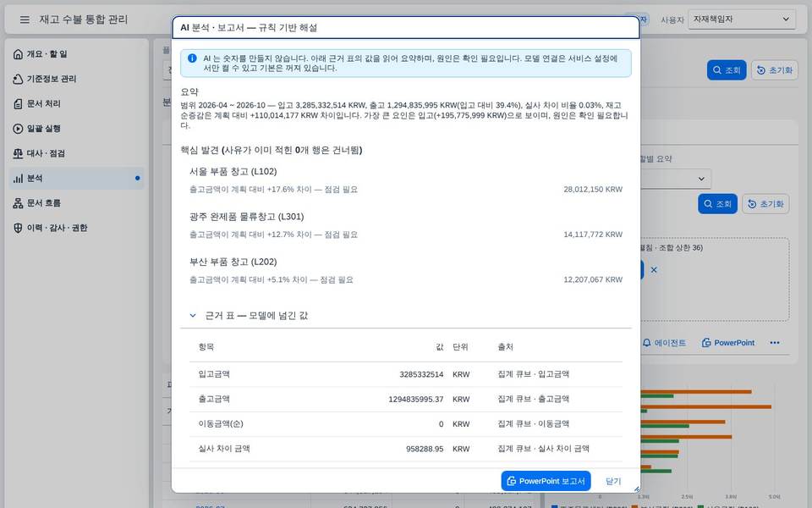Click the reset icon in top 초기화 button

[760, 70]
